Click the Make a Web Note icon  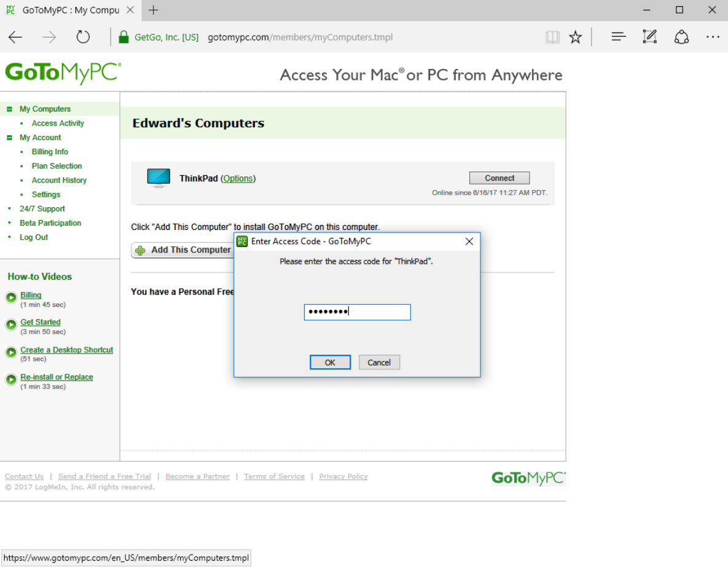pyautogui.click(x=649, y=37)
